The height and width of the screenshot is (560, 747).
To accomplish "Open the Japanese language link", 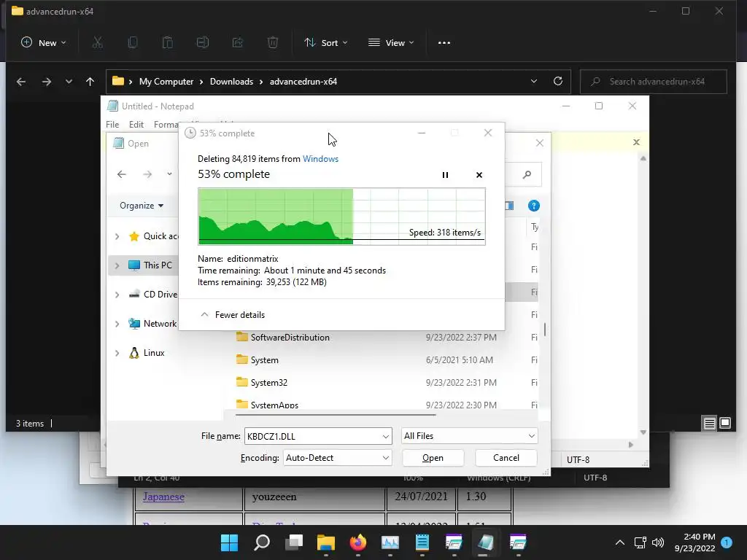I will pyautogui.click(x=163, y=497).
